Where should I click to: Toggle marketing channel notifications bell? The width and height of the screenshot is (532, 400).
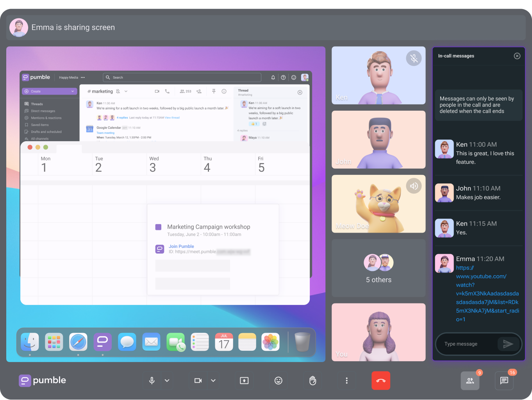(118, 91)
